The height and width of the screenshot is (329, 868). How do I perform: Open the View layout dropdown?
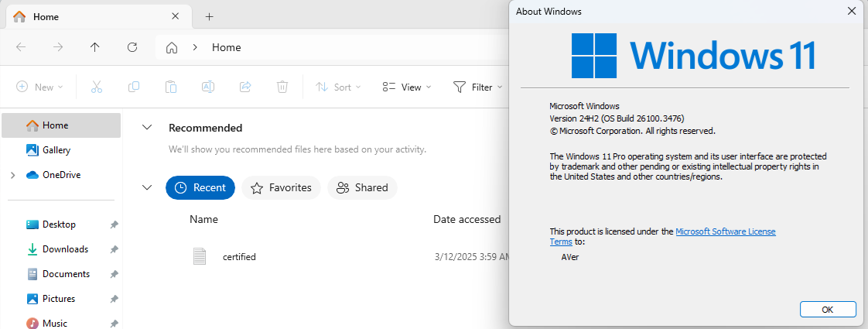[407, 87]
